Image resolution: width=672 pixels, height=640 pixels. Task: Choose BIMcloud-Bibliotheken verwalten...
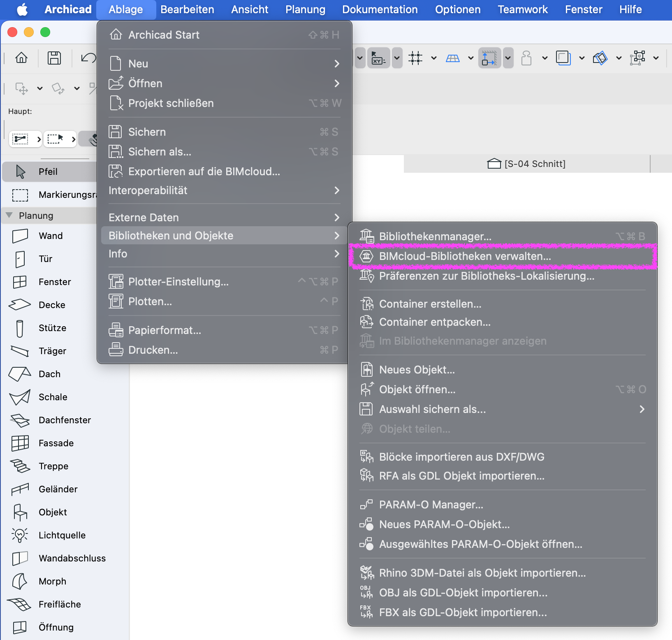click(503, 256)
